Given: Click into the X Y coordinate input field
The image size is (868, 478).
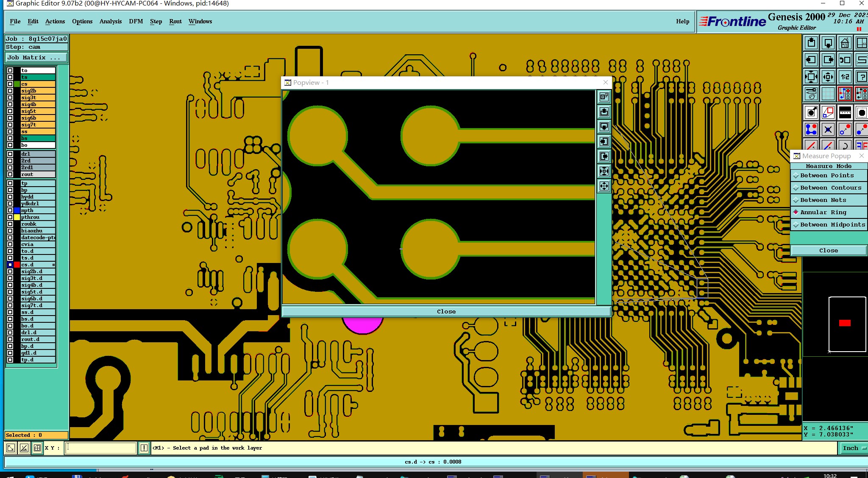Looking at the screenshot, I should click(101, 448).
